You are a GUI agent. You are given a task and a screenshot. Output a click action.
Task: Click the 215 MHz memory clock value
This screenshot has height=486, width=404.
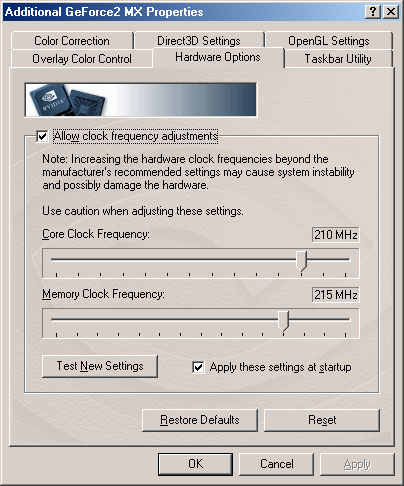pos(336,295)
